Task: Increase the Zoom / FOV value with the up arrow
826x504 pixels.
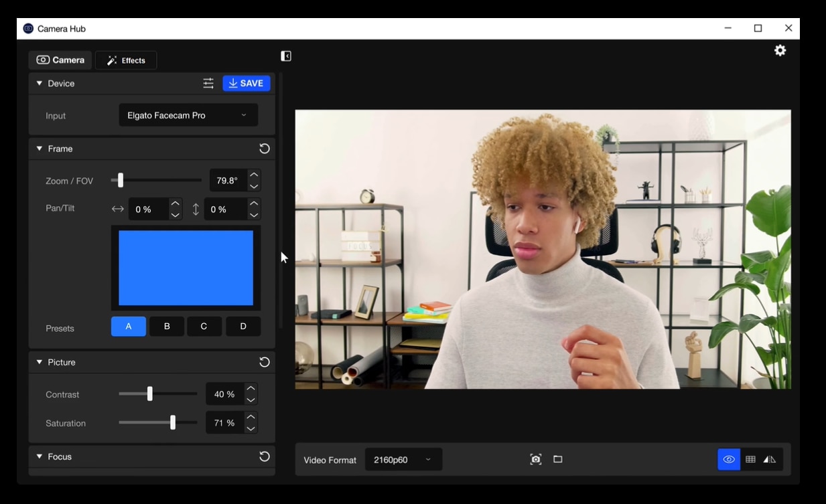Action: pyautogui.click(x=254, y=175)
